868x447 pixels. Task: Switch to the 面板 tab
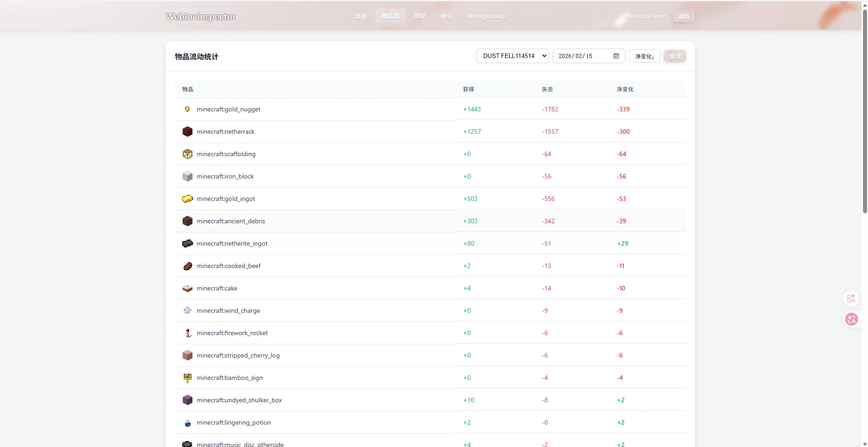pyautogui.click(x=361, y=16)
